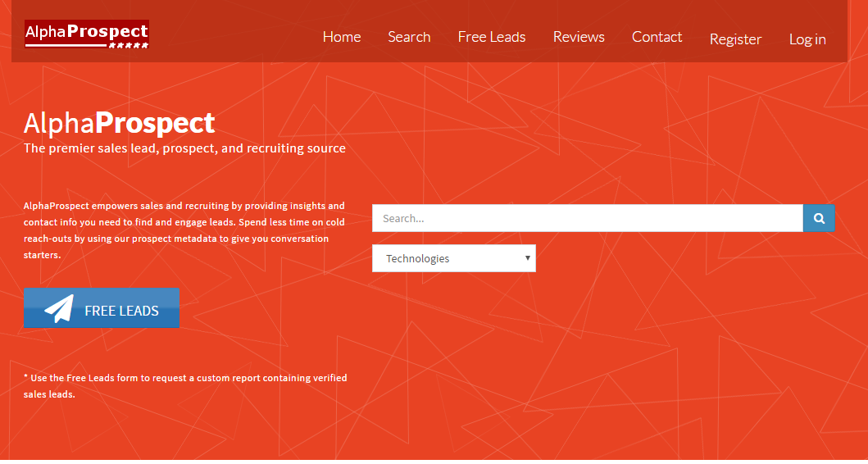Click the large AlphaProspect hero heading
This screenshot has width=868, height=464.
pos(119,123)
